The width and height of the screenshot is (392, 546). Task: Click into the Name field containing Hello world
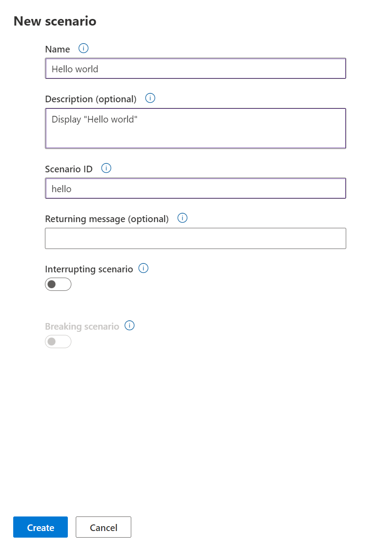tap(196, 68)
